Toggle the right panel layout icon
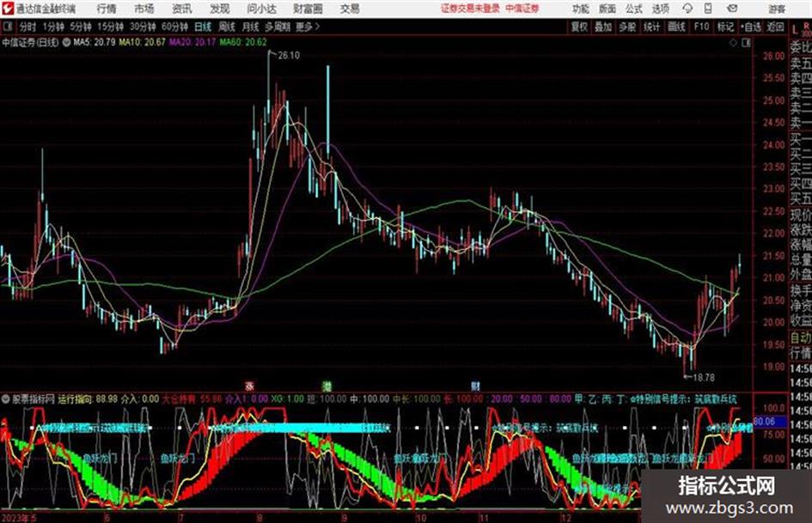The height and width of the screenshot is (523, 812). click(x=746, y=43)
